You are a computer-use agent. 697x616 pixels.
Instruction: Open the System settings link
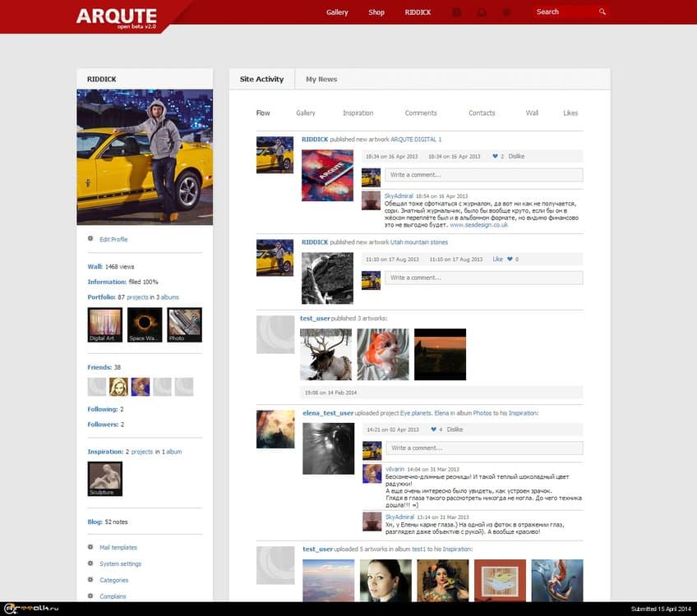pos(120,563)
